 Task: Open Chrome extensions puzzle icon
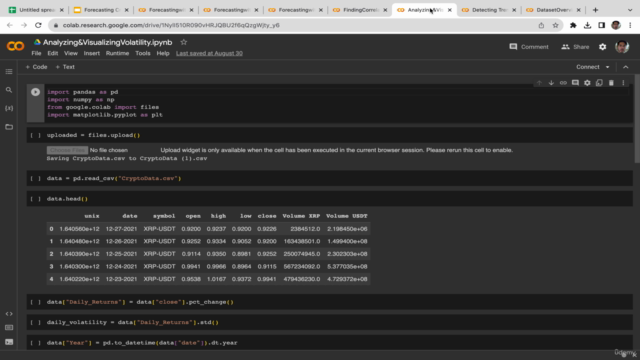coord(573,25)
